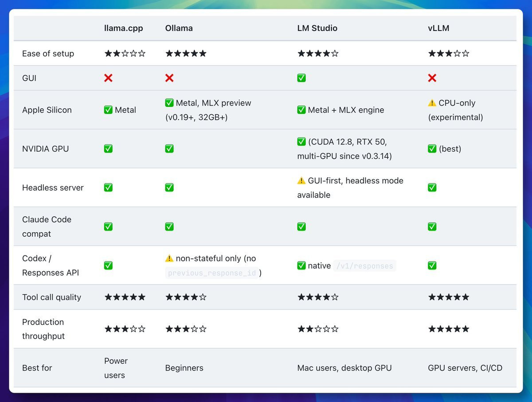Click the green check for Ollama Claude Code compat
Viewport: 532px width, 402px height.
pos(169,226)
